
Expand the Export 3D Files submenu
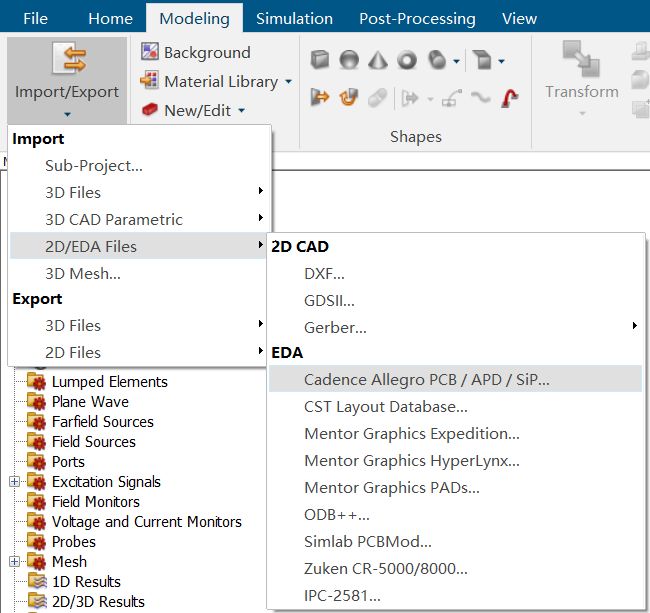pos(261,324)
